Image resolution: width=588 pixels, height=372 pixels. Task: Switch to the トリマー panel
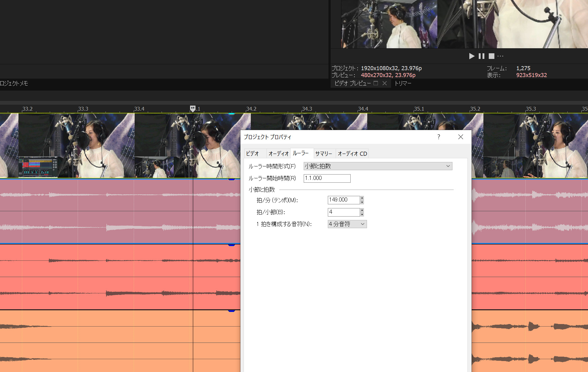click(403, 83)
